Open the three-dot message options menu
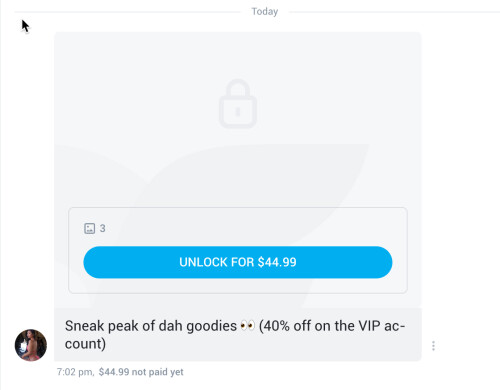The height and width of the screenshot is (390, 500). click(x=433, y=346)
